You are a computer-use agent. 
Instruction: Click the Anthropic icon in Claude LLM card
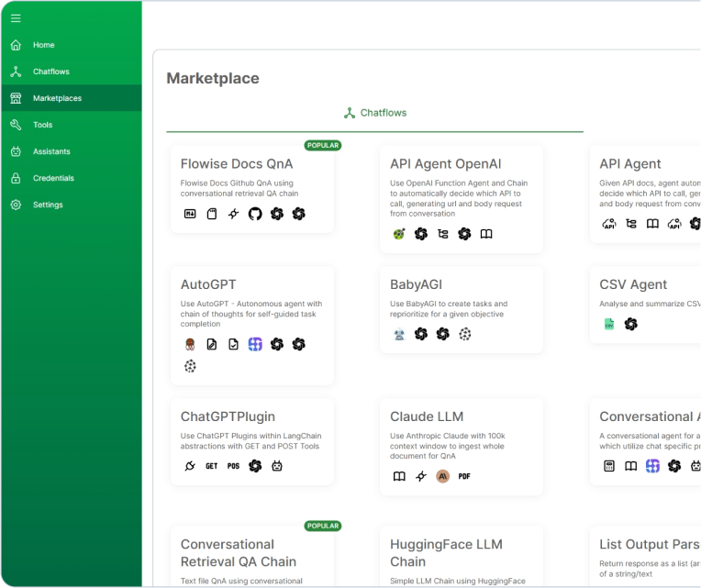tap(442, 476)
